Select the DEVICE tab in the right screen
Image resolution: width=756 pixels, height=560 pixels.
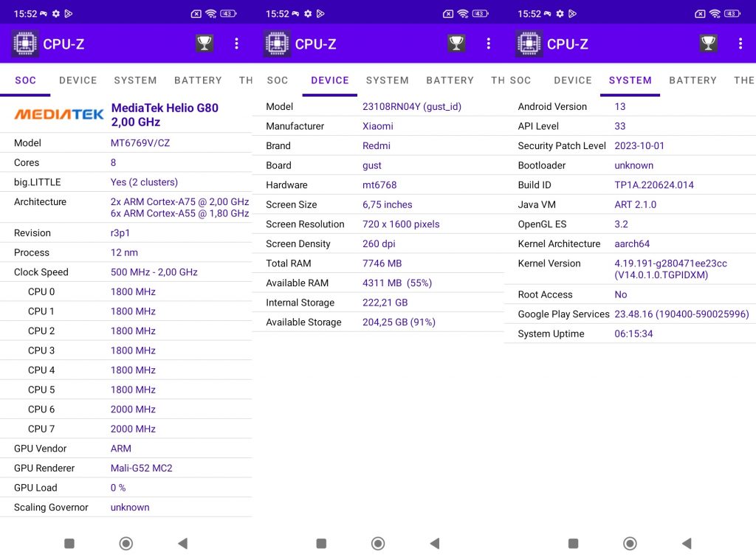pos(573,80)
